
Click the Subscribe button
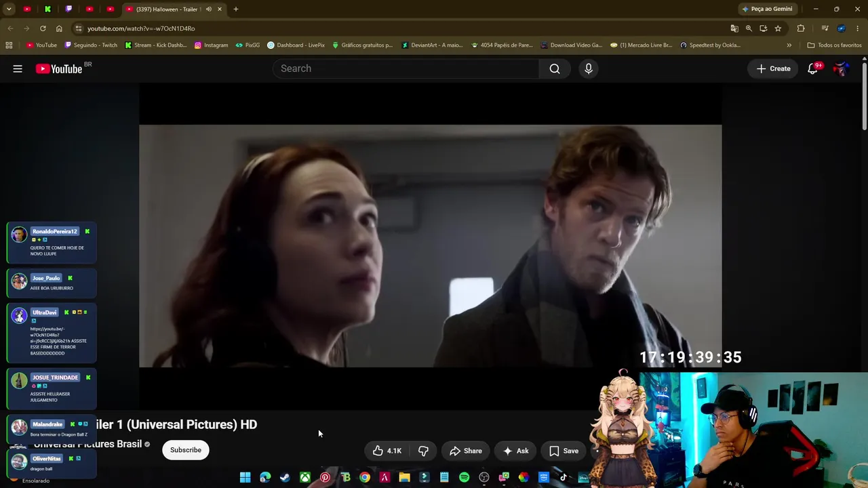186,450
